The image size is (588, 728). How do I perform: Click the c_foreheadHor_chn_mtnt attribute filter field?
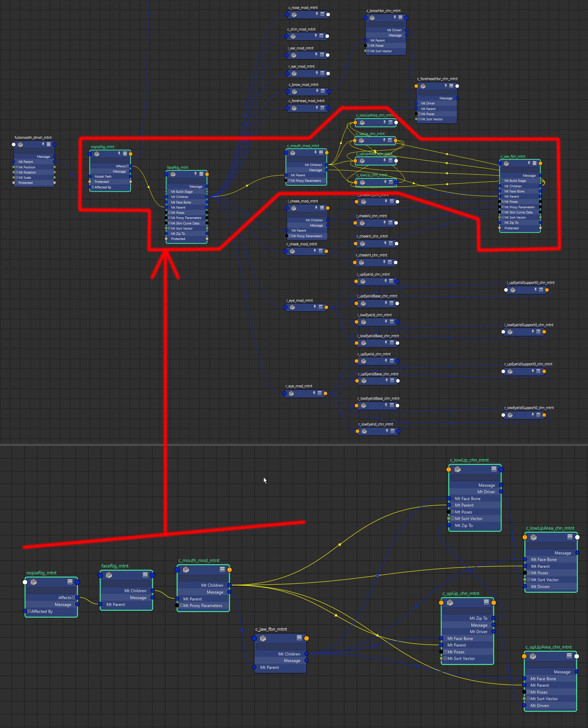tap(437, 93)
